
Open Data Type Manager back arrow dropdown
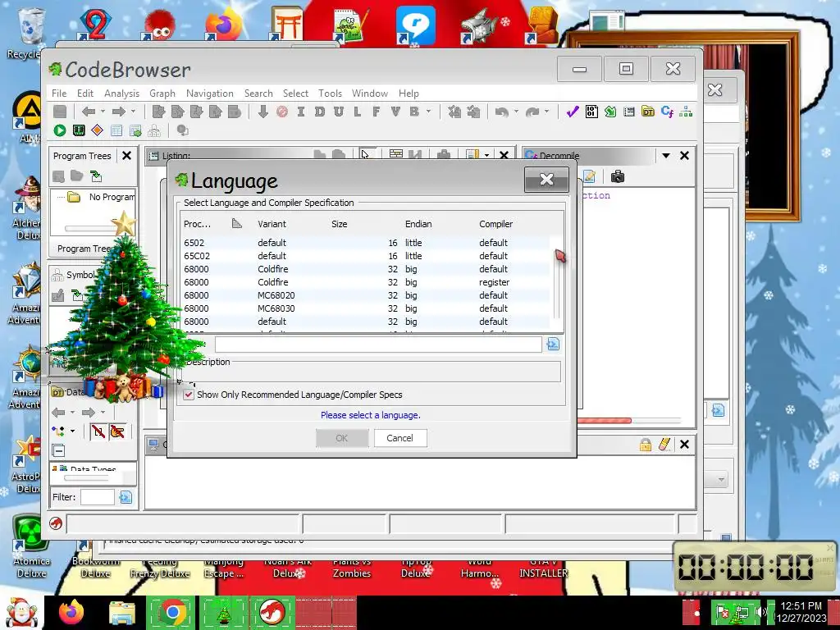(72, 413)
